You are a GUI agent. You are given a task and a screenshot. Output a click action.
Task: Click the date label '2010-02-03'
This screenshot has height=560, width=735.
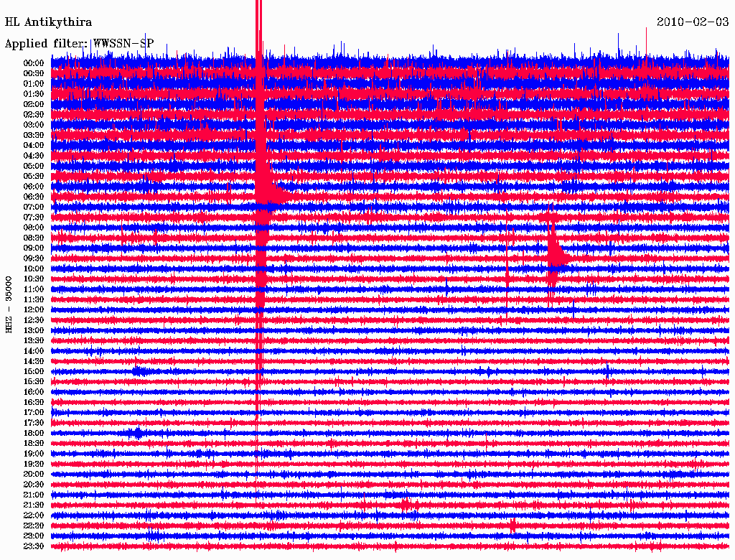coord(693,22)
